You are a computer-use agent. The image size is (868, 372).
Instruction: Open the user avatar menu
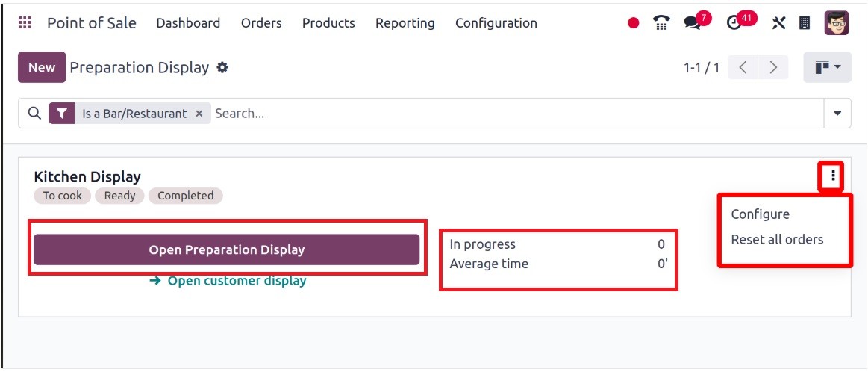pyautogui.click(x=836, y=23)
